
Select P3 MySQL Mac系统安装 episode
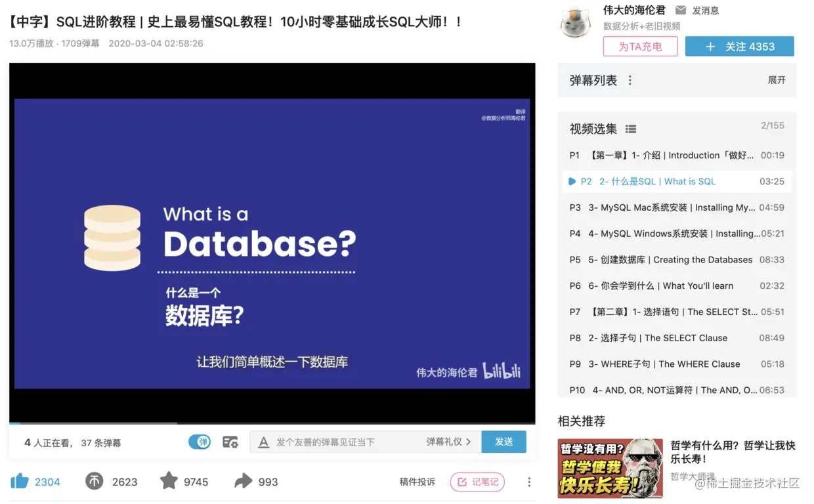point(677,207)
